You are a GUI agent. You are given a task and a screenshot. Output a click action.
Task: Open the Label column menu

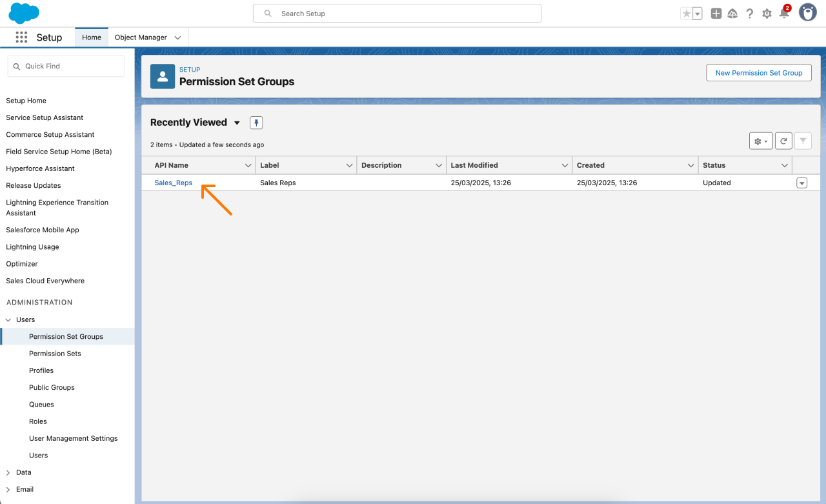pos(350,166)
